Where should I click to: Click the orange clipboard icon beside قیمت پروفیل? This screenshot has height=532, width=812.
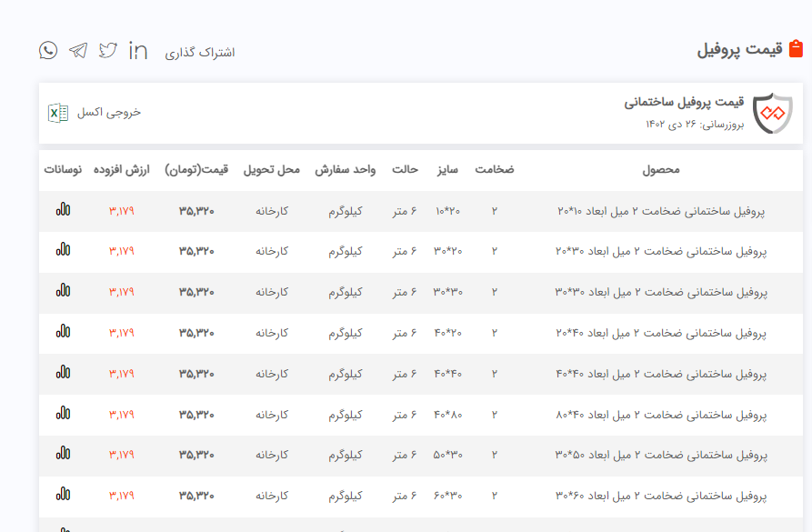pos(796,49)
